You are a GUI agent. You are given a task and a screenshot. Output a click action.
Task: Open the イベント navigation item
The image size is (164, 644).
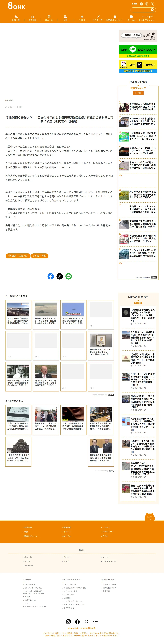[82, 18]
